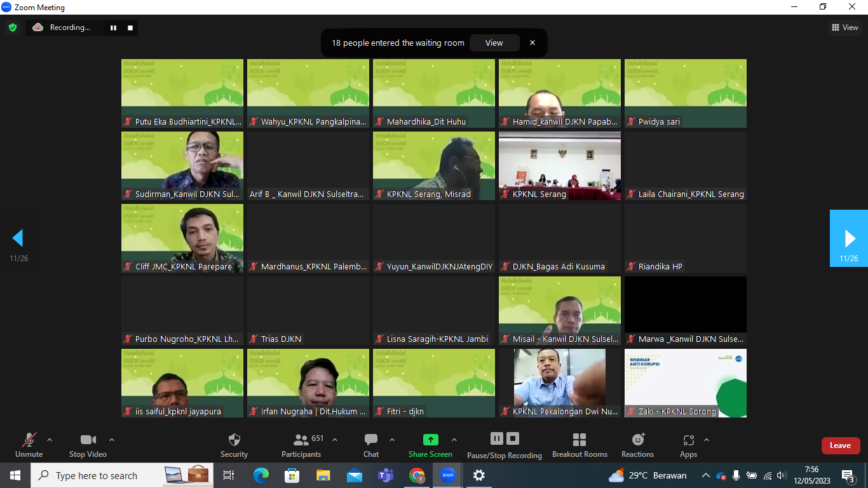Stop the recording in the bottom toolbar
The image size is (868, 488).
tap(513, 438)
